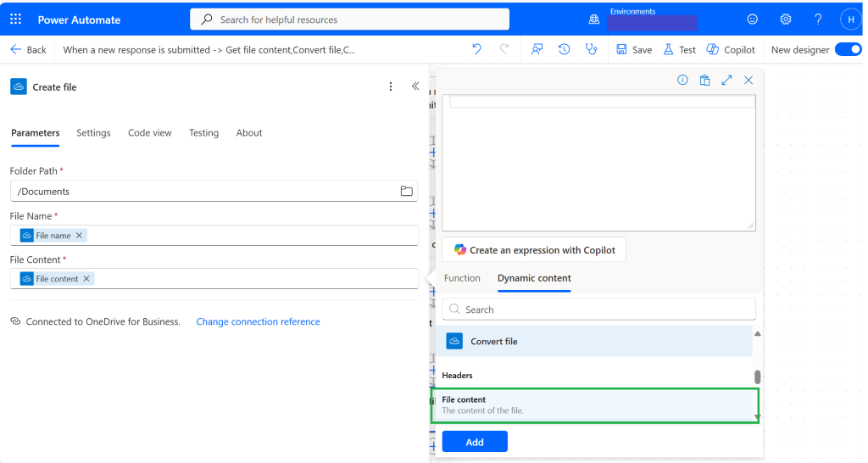Open the send feedback person icon
The width and height of the screenshot is (868, 463).
click(537, 49)
